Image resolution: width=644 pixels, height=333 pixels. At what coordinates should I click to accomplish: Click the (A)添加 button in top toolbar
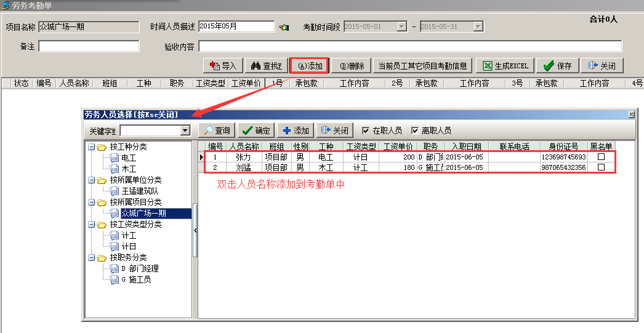click(309, 66)
